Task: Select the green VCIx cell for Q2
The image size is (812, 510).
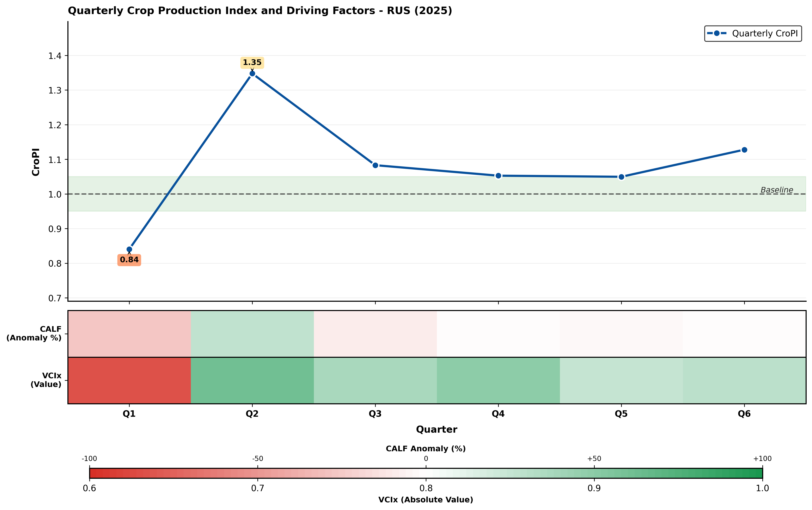Action: [x=252, y=381]
